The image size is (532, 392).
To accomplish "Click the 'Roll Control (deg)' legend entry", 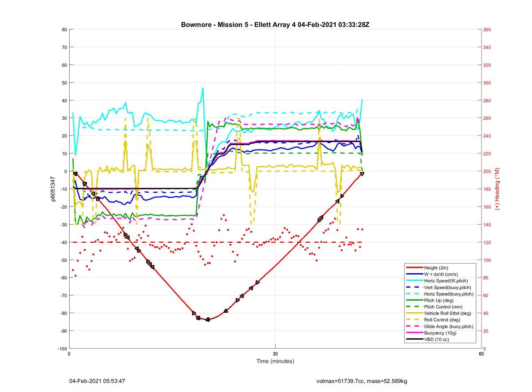I will [433, 320].
